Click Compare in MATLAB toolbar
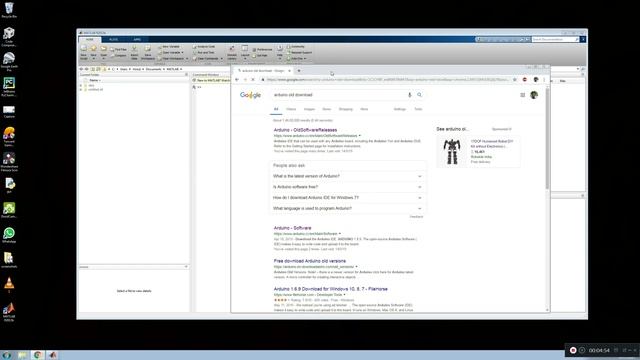 pyautogui.click(x=118, y=56)
